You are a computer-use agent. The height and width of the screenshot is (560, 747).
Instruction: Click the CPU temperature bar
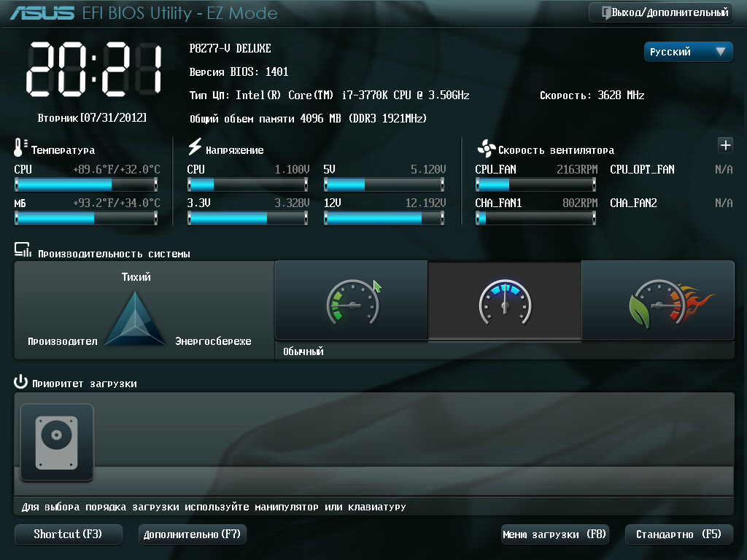point(86,184)
